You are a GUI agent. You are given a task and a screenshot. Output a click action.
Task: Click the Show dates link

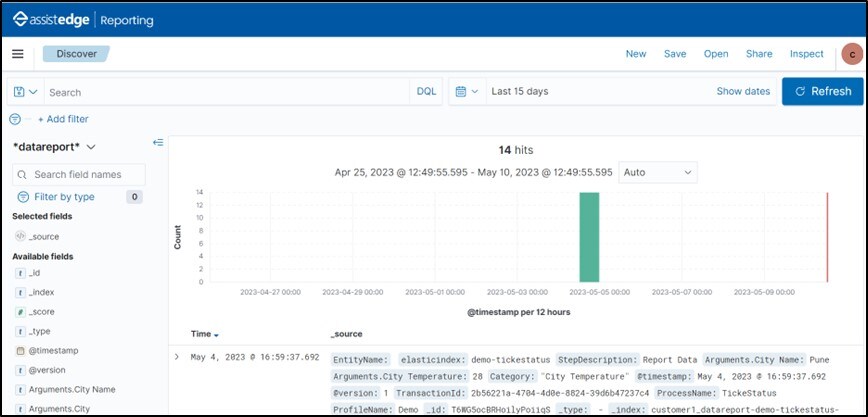click(x=743, y=91)
